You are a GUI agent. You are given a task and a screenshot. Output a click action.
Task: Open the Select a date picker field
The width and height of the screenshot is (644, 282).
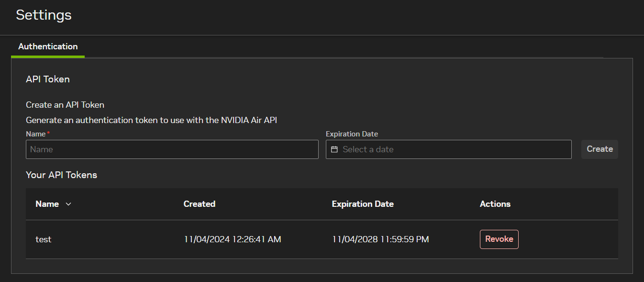point(450,149)
